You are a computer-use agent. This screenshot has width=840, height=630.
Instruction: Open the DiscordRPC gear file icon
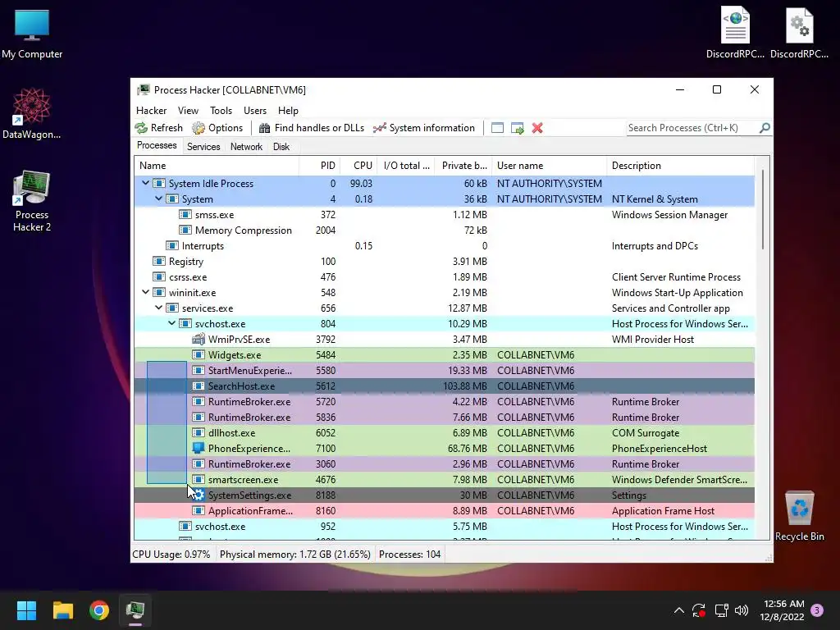pos(799,32)
